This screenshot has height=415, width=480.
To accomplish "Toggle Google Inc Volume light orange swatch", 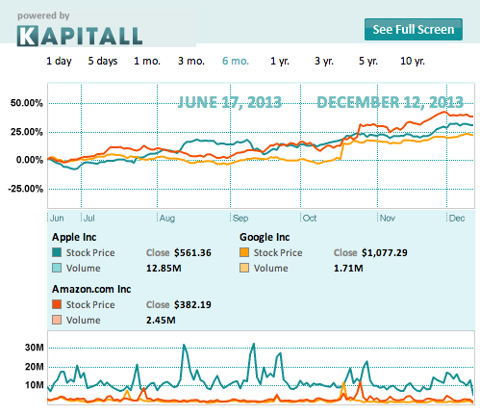I will (244, 268).
